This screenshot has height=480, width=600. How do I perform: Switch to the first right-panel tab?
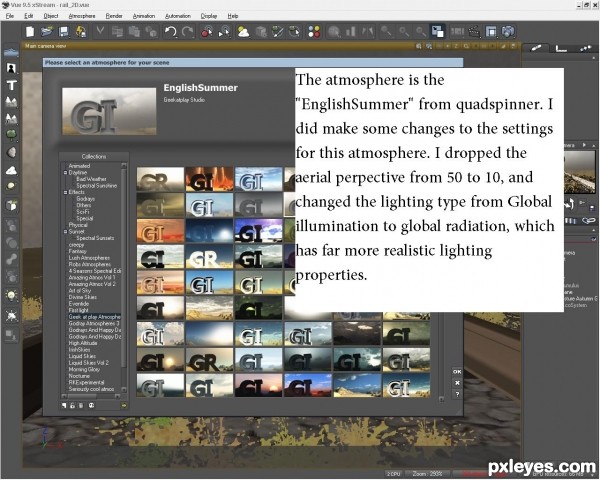tap(536, 48)
